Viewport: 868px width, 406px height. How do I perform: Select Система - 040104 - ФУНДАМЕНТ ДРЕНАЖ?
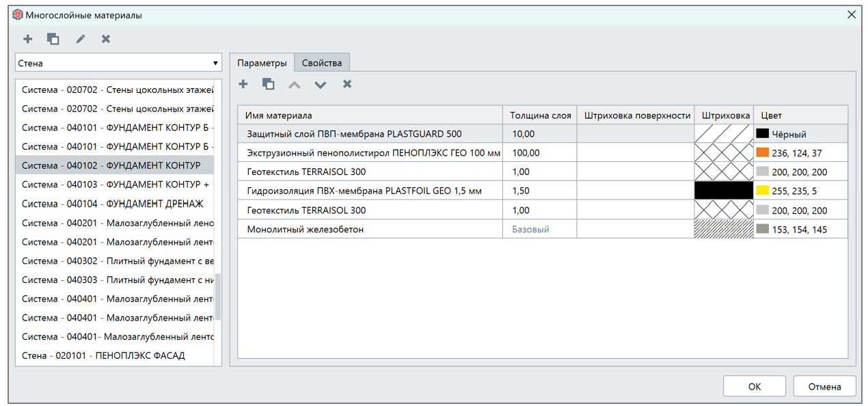point(115,204)
